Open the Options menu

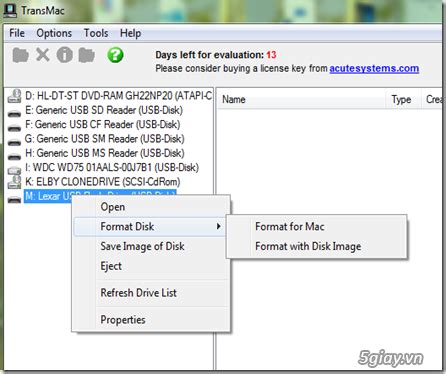pos(54,33)
